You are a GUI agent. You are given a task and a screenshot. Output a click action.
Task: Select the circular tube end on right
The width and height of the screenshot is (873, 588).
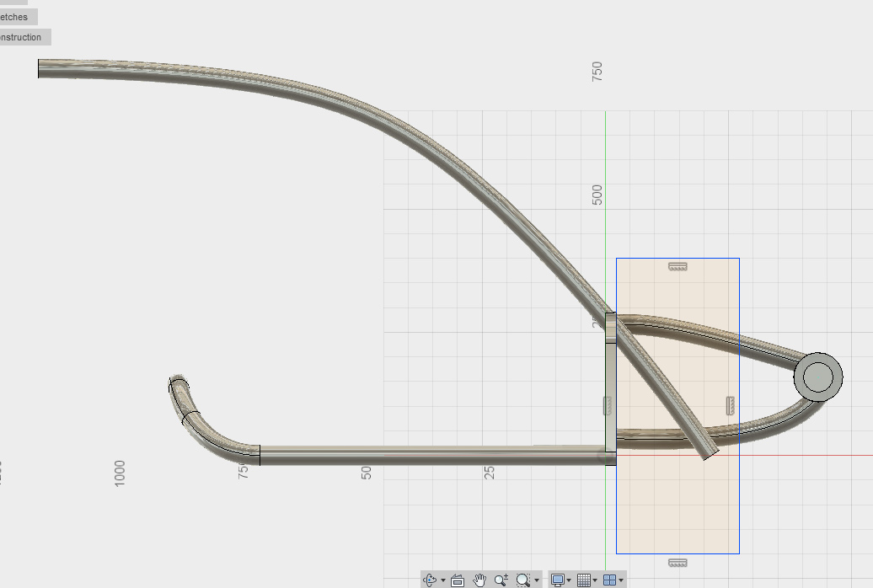tap(817, 377)
